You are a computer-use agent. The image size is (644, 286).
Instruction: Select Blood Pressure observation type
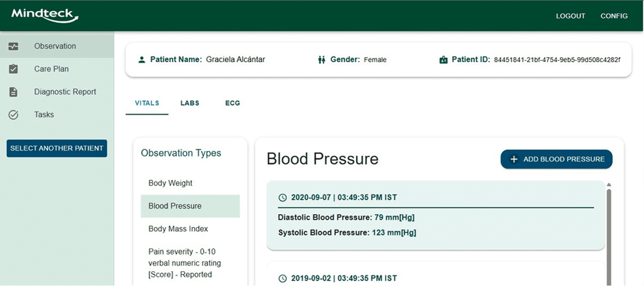190,206
